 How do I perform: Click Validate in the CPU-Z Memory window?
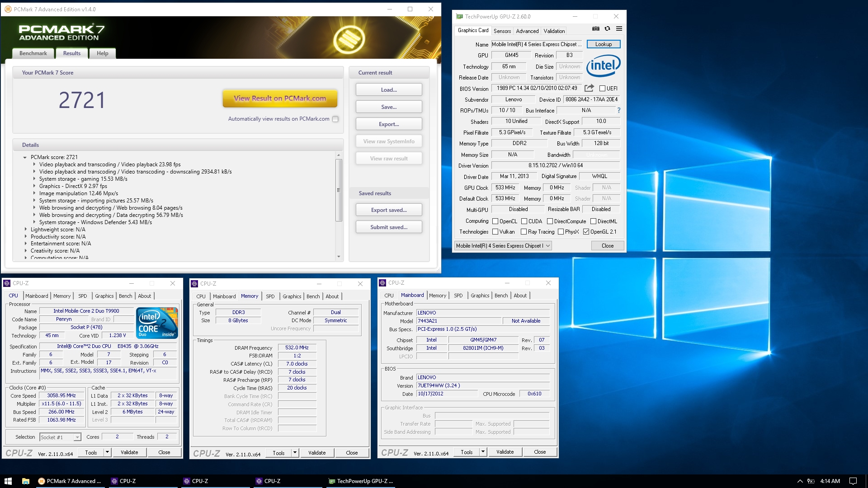click(x=317, y=453)
